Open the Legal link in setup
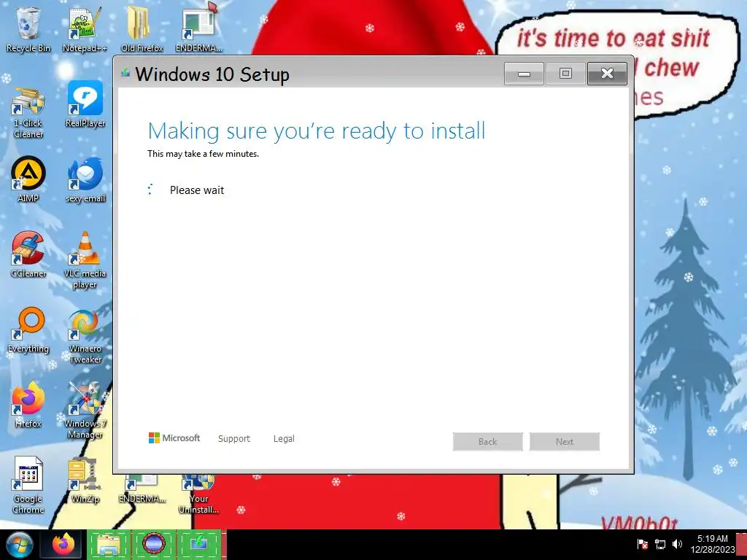Image resolution: width=747 pixels, height=560 pixels. [284, 438]
